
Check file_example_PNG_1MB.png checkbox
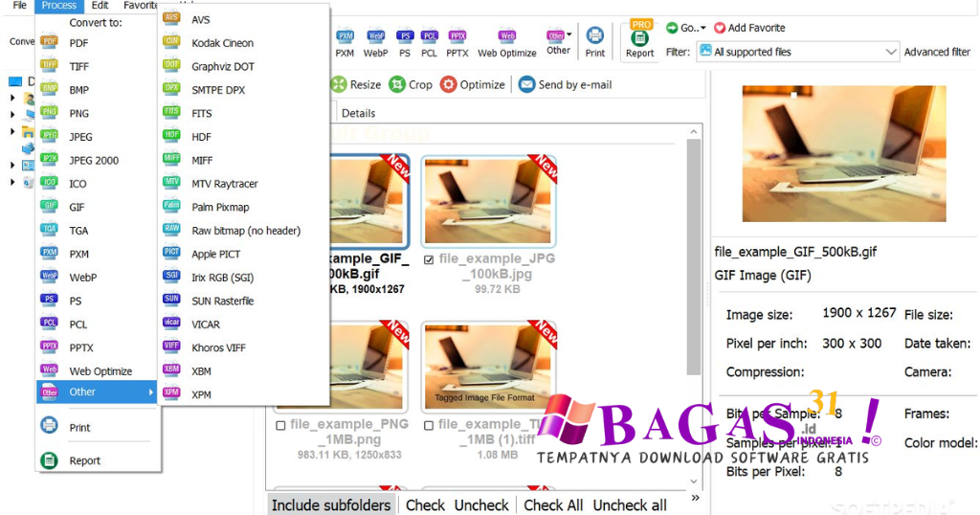tap(280, 425)
